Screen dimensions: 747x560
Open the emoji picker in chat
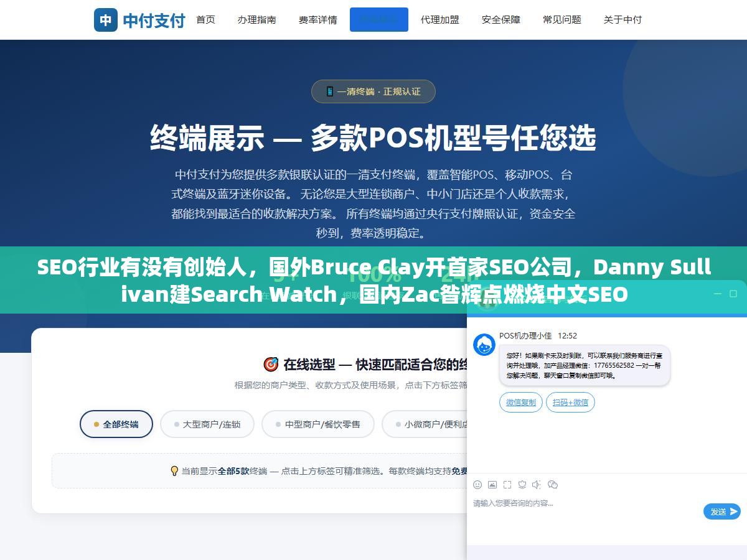pos(477,485)
